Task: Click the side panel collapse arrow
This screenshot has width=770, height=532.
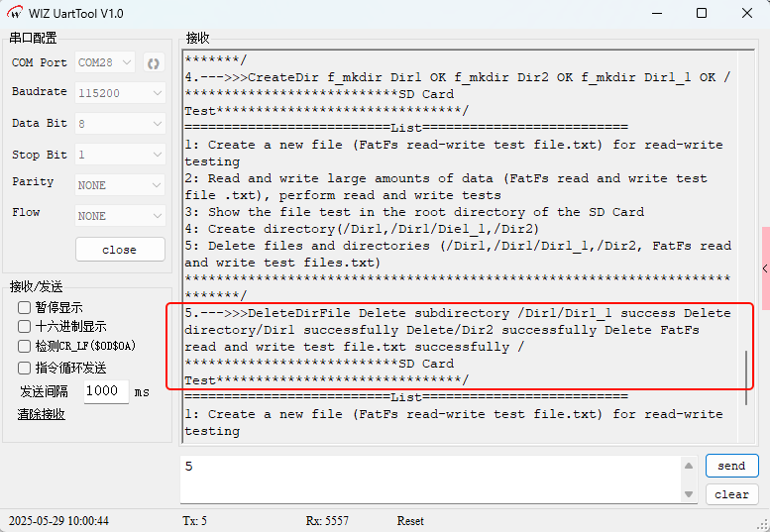Action: pyautogui.click(x=765, y=268)
